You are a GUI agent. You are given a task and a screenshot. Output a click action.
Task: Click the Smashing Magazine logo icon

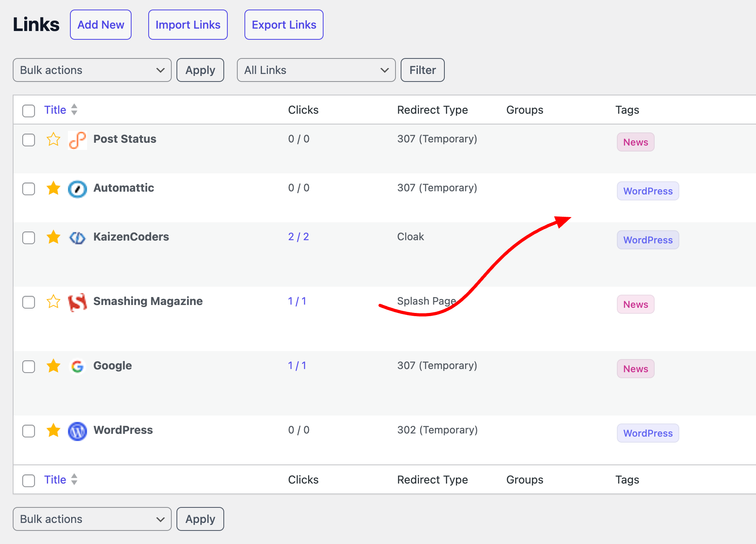click(x=78, y=302)
